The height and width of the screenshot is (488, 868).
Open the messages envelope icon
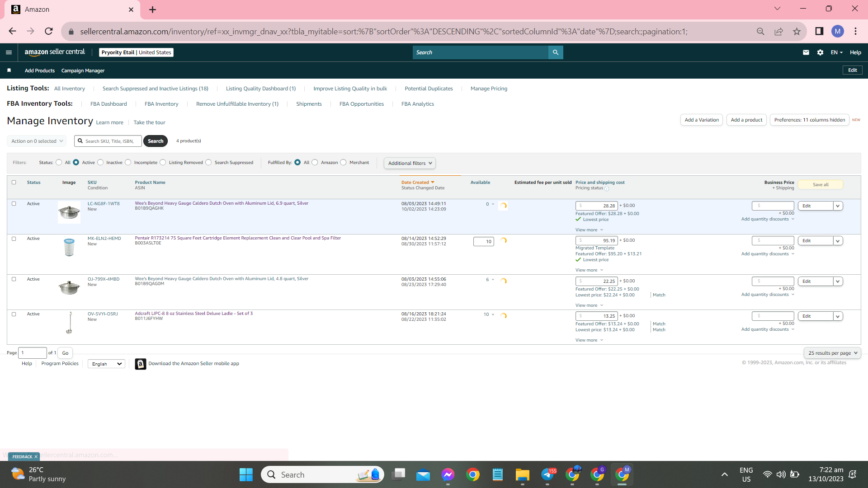tap(806, 52)
